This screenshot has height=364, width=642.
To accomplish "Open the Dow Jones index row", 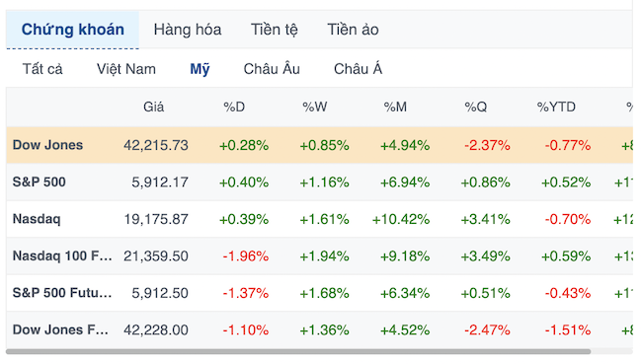I will [x=319, y=145].
